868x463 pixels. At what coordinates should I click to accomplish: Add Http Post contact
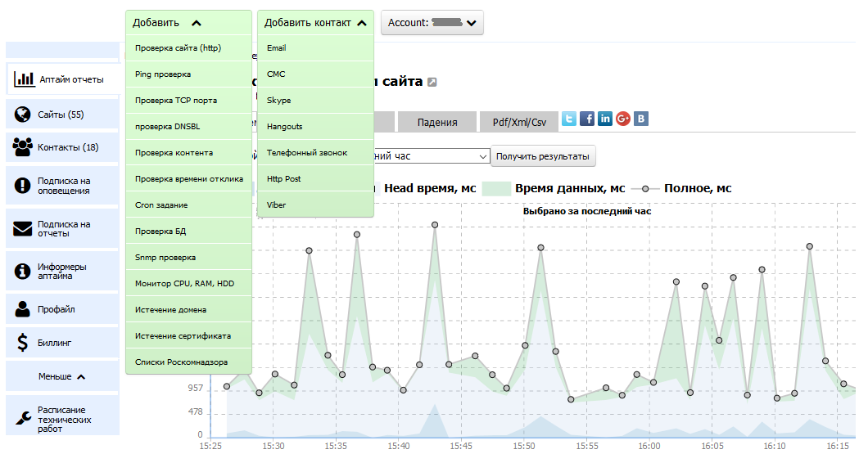(315, 178)
